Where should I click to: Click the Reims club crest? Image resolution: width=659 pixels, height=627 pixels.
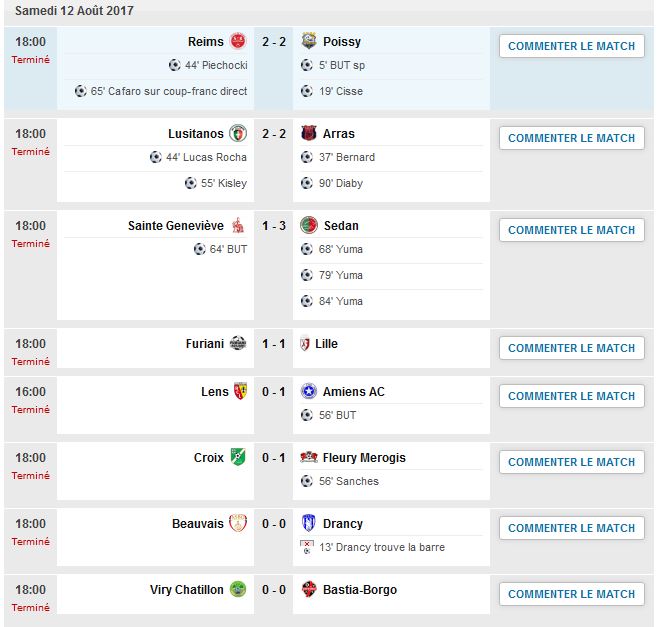tap(238, 41)
